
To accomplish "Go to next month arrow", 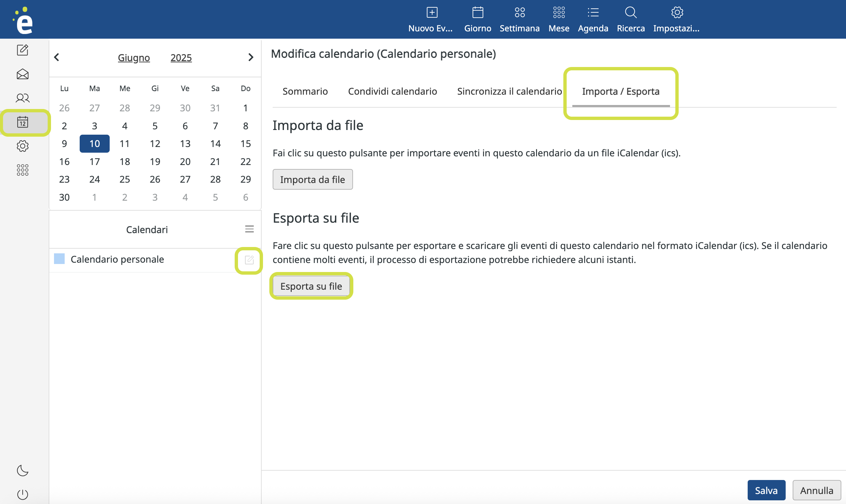I will click(x=251, y=57).
